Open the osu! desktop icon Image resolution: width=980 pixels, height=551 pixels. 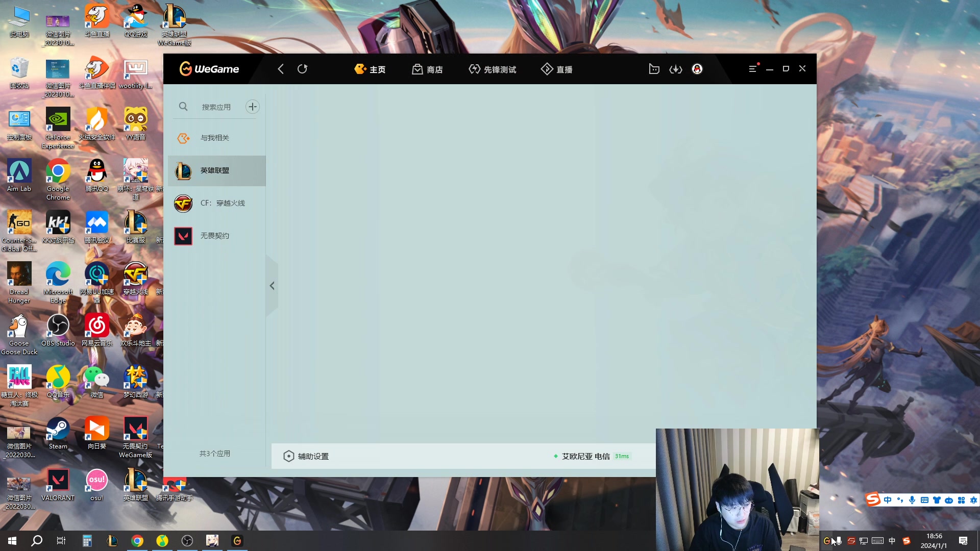pyautogui.click(x=97, y=485)
